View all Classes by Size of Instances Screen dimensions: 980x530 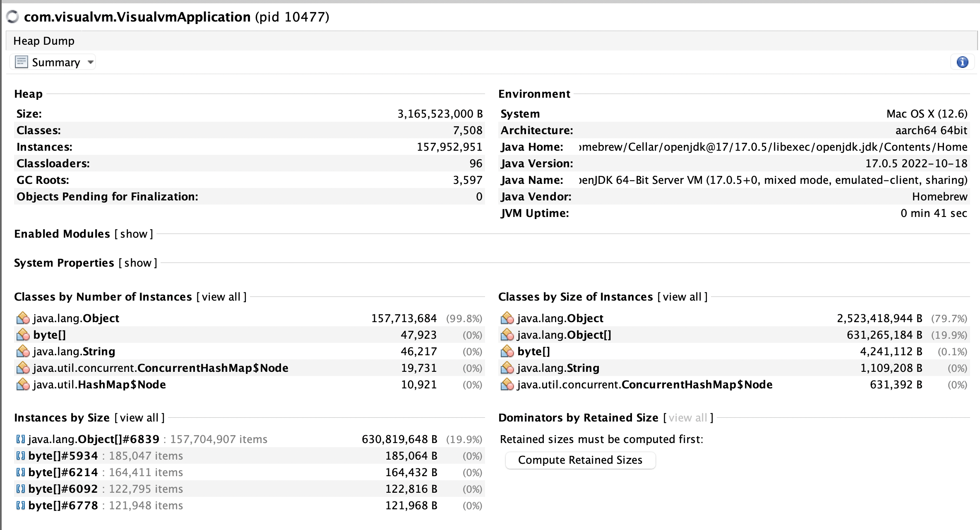[682, 297]
